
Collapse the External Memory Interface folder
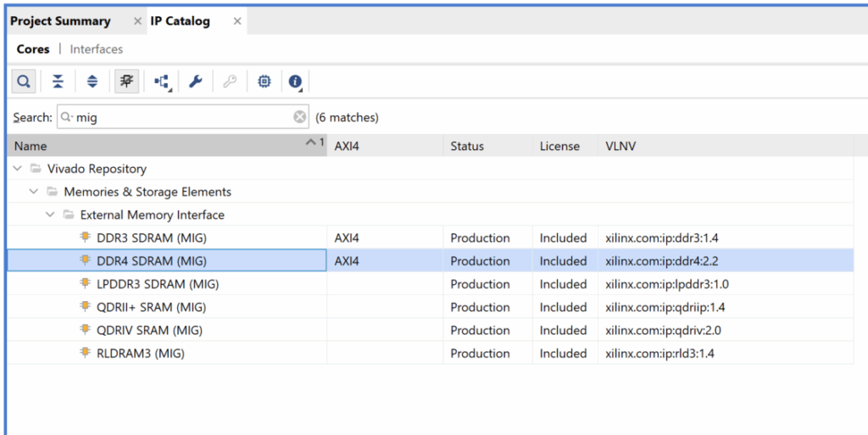click(50, 215)
